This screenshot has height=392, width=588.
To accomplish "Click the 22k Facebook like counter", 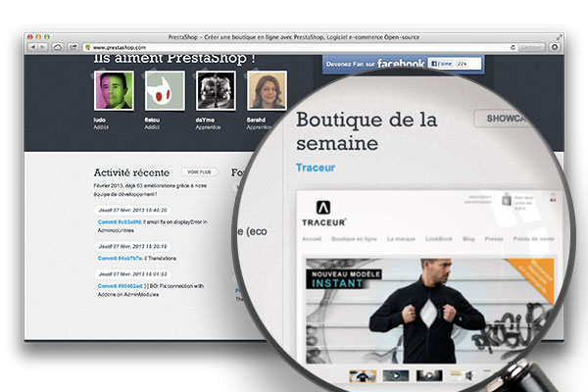I will tap(462, 64).
